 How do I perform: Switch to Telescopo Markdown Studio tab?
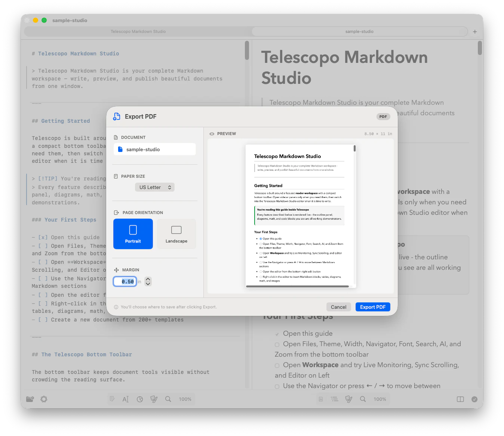pyautogui.click(x=138, y=31)
